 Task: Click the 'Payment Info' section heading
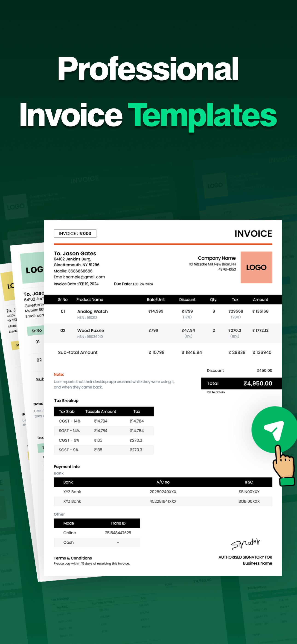pos(67,466)
